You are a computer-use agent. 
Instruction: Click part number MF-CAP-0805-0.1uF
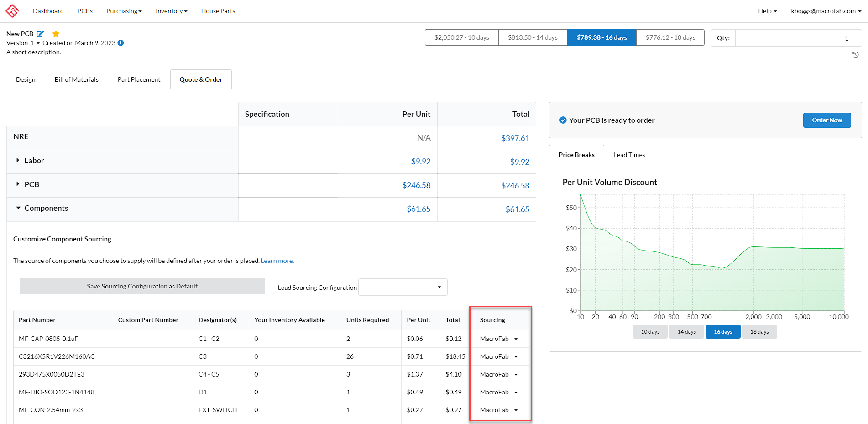tap(48, 339)
